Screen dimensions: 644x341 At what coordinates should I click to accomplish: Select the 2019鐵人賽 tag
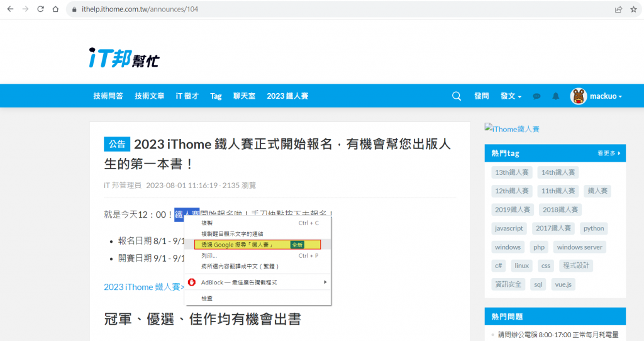(x=512, y=210)
